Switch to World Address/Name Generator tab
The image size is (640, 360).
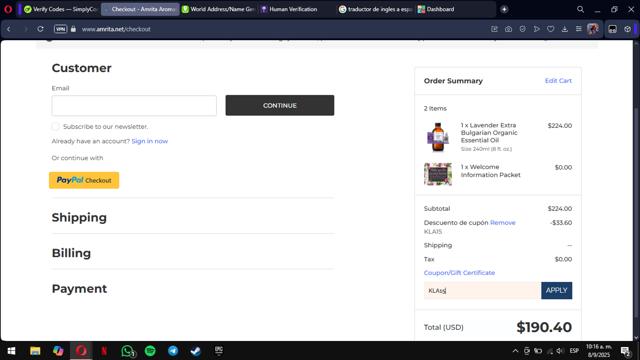pyautogui.click(x=218, y=9)
